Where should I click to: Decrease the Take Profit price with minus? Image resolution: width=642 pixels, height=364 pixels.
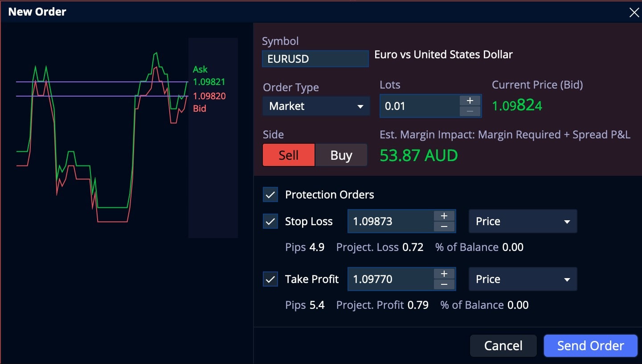(444, 284)
